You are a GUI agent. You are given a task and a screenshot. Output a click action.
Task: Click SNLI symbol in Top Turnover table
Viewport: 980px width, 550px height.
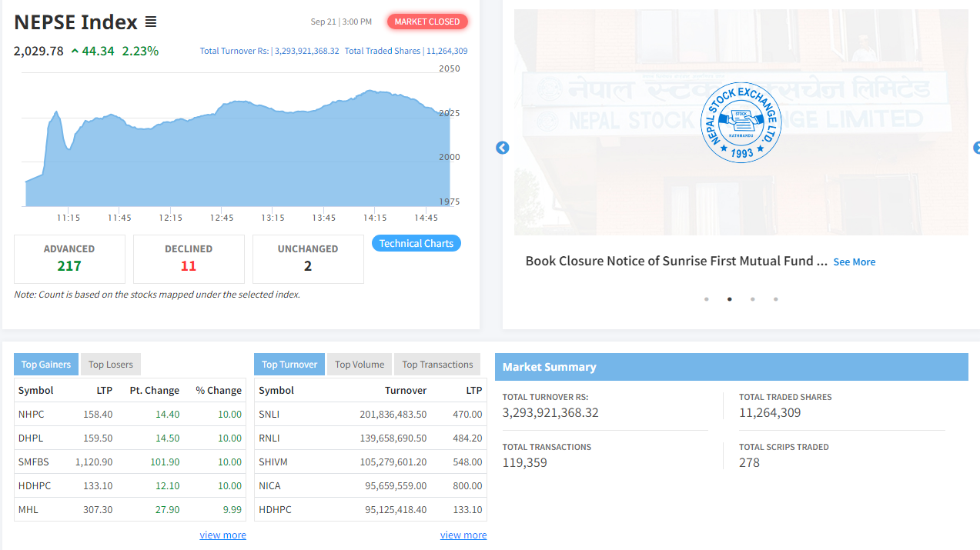[x=270, y=414]
